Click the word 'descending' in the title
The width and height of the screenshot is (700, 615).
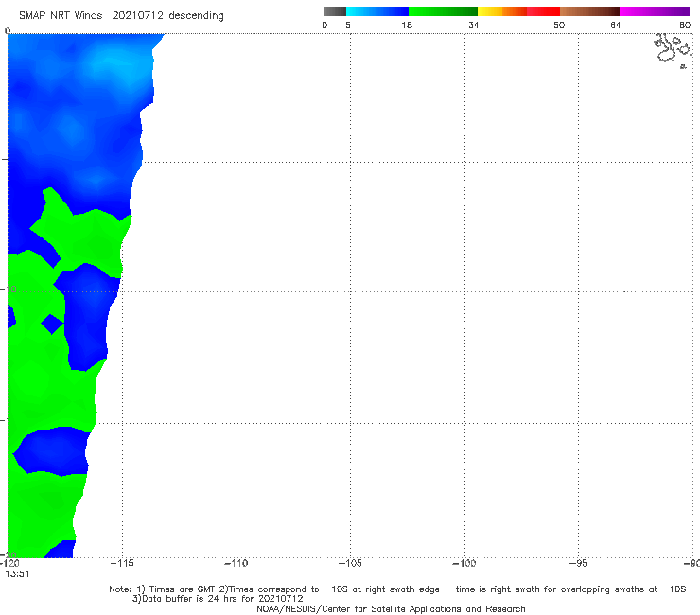pos(196,16)
